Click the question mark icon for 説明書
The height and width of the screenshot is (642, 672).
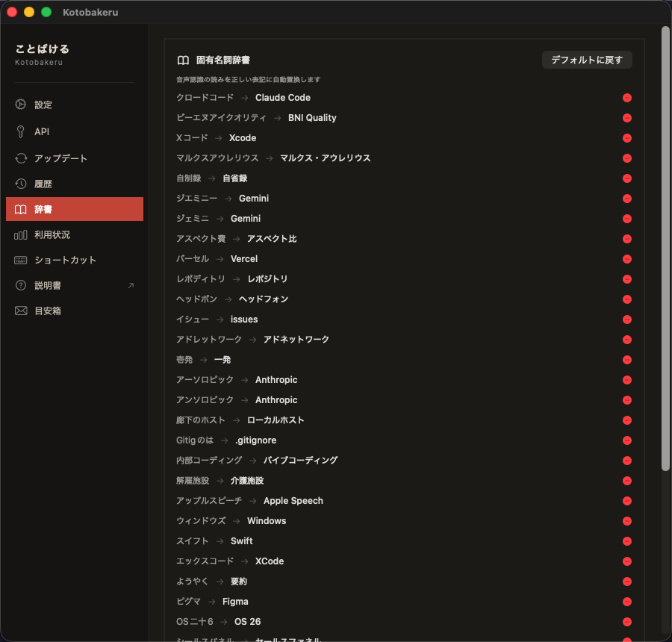21,285
